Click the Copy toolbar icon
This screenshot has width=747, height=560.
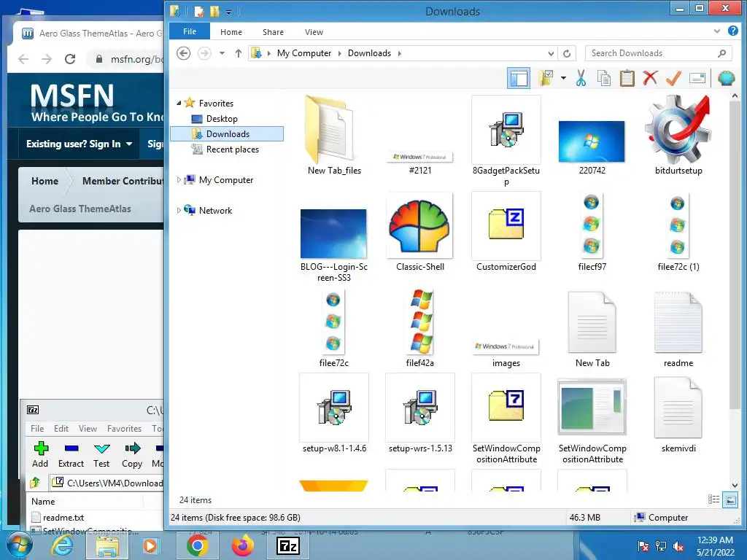point(603,78)
